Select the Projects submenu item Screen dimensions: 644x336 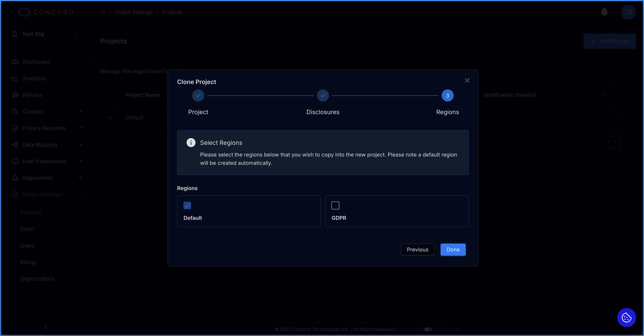[31, 212]
